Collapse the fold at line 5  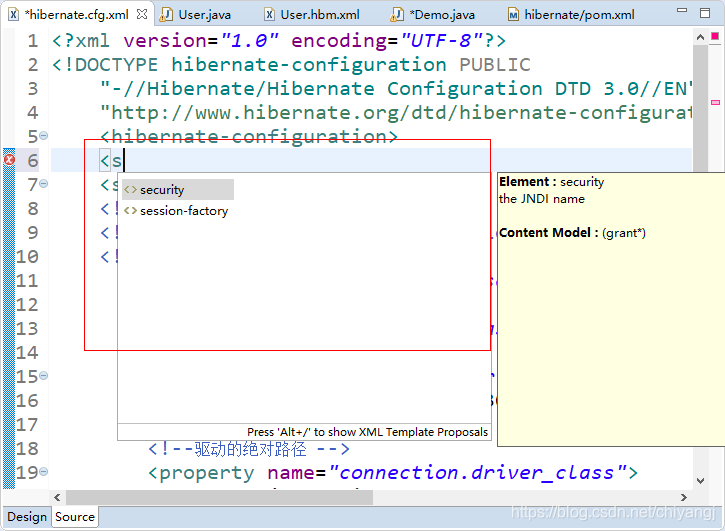point(43,136)
